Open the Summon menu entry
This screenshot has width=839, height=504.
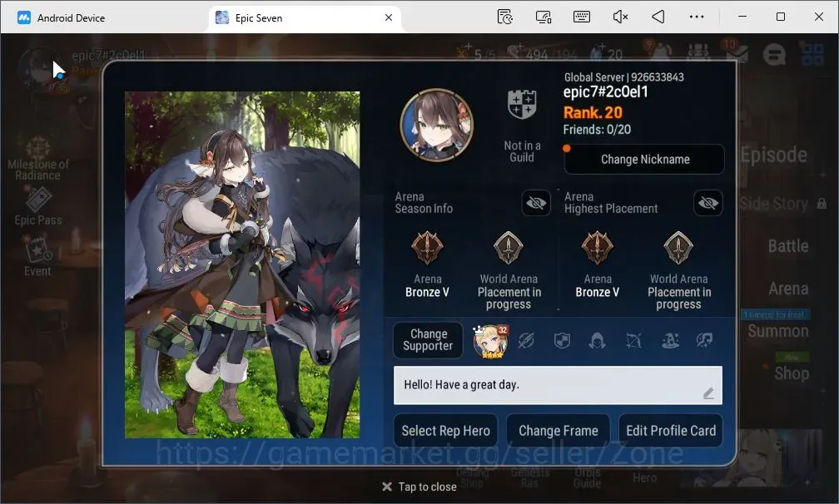pos(778,331)
